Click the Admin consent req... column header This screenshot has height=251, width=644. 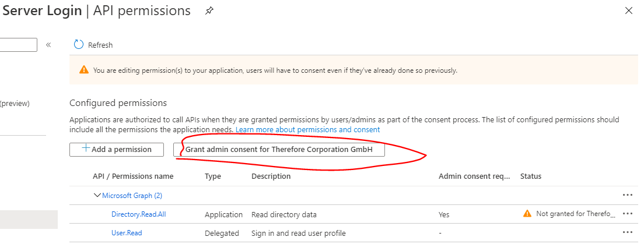[x=474, y=176]
